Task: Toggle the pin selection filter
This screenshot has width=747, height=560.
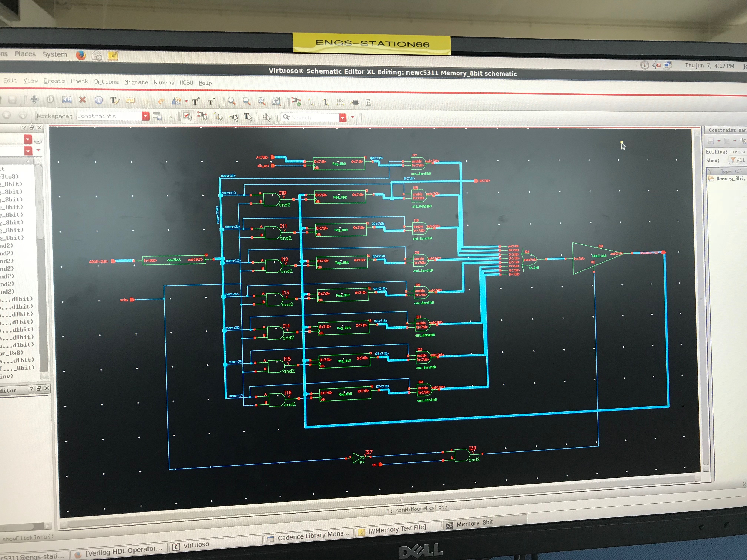Action: 234,117
